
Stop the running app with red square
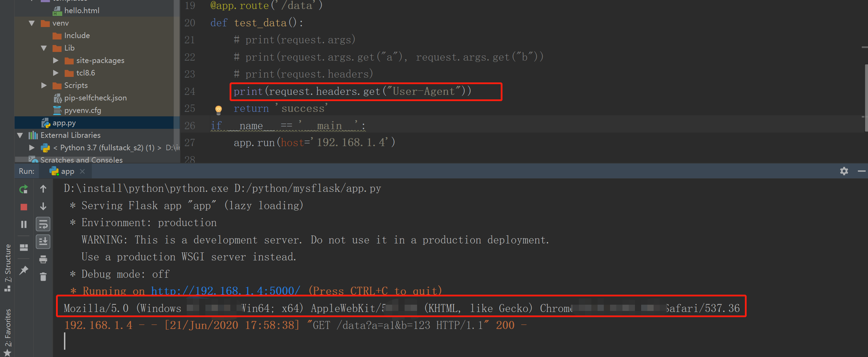click(24, 207)
